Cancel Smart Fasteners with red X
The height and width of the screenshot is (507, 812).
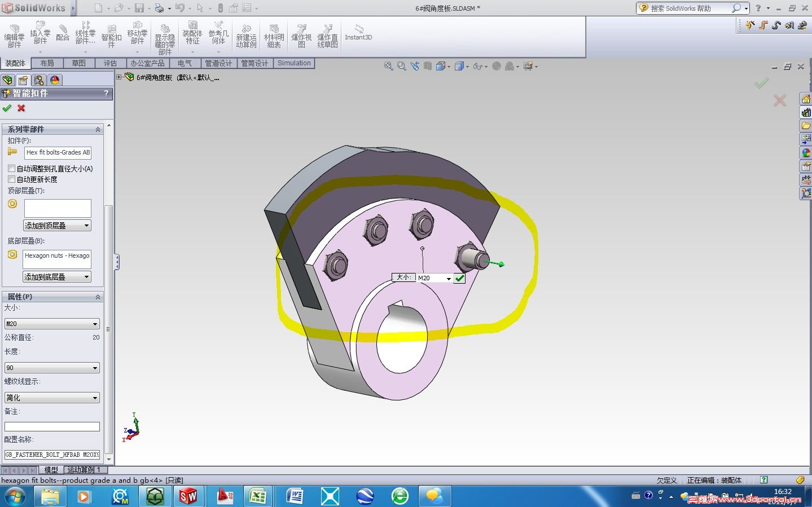21,108
